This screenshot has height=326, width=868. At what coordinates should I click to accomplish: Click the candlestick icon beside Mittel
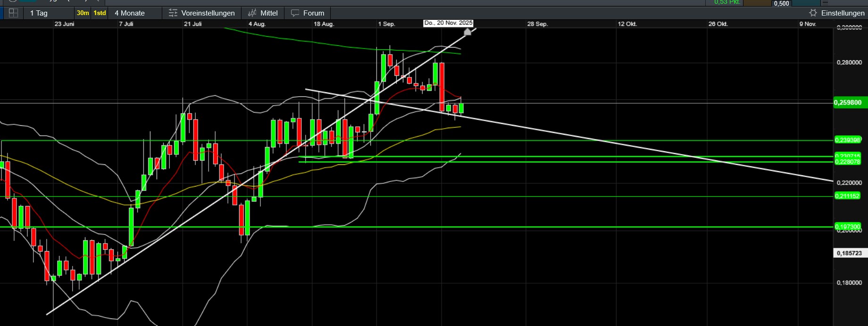pyautogui.click(x=252, y=13)
